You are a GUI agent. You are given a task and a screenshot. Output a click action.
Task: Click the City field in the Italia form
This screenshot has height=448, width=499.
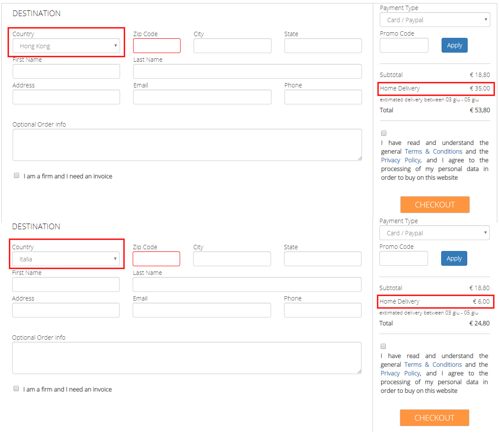tap(232, 259)
